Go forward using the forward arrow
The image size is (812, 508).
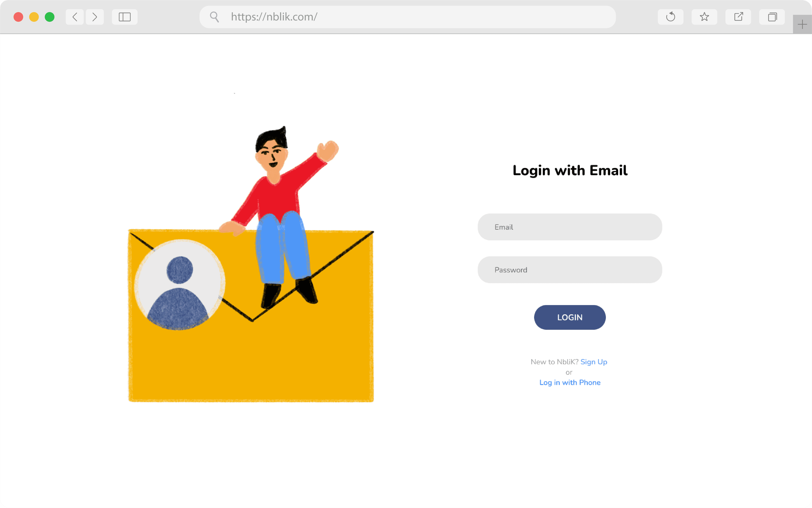coord(95,17)
